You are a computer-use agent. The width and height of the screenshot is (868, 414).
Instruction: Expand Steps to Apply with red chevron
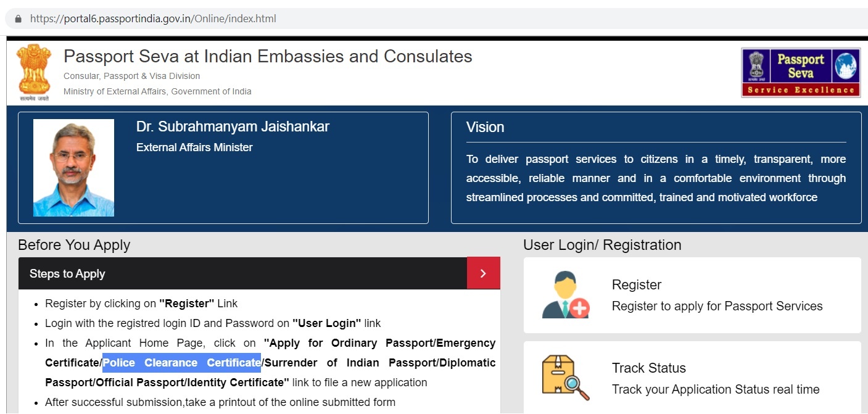point(483,273)
